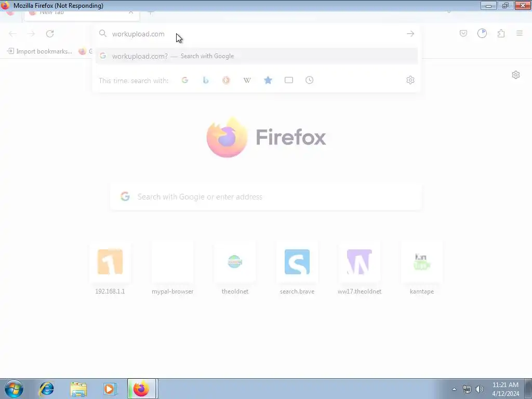
Task: Open Windows Explorer from the taskbar
Action: click(78, 389)
